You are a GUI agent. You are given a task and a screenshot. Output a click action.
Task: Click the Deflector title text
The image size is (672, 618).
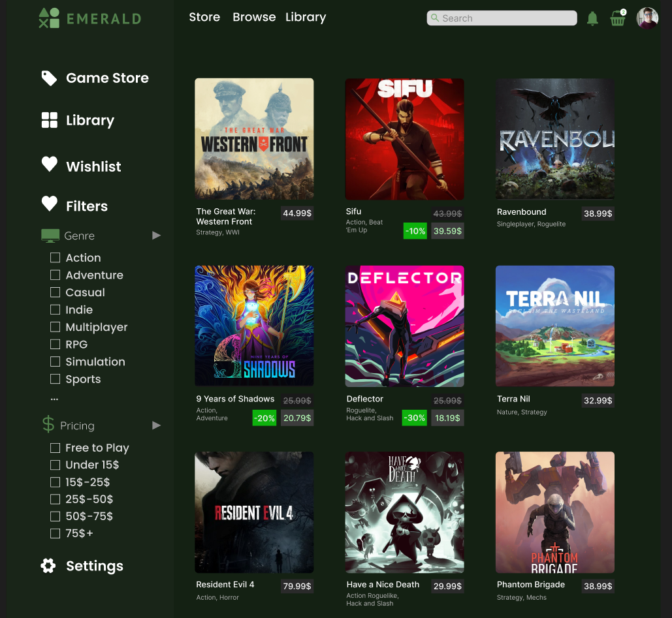pos(364,399)
